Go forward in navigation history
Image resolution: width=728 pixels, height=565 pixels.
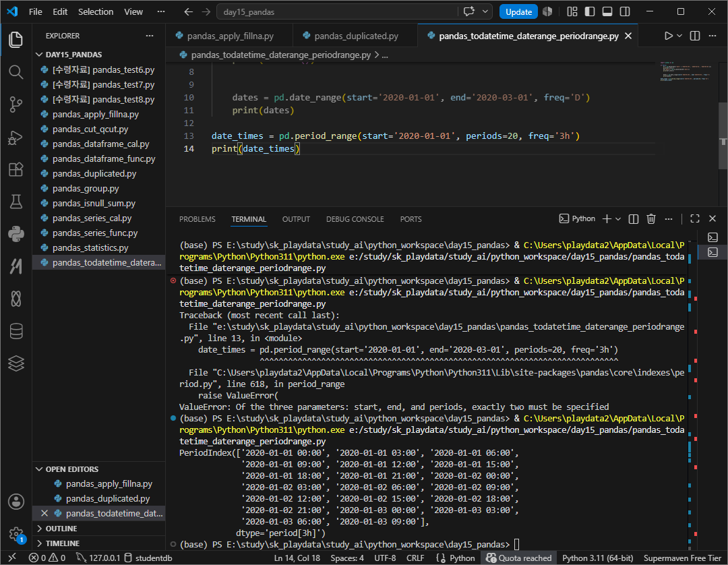(x=206, y=11)
